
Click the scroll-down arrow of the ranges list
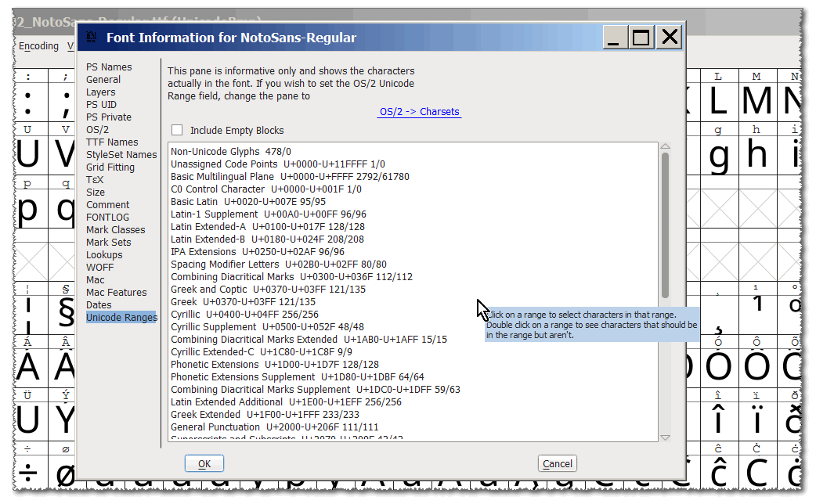665,436
